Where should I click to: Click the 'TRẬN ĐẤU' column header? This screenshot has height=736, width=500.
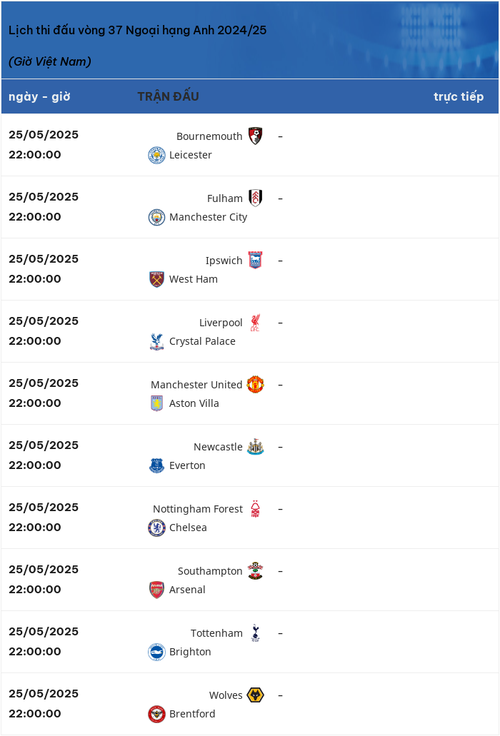[x=168, y=96]
